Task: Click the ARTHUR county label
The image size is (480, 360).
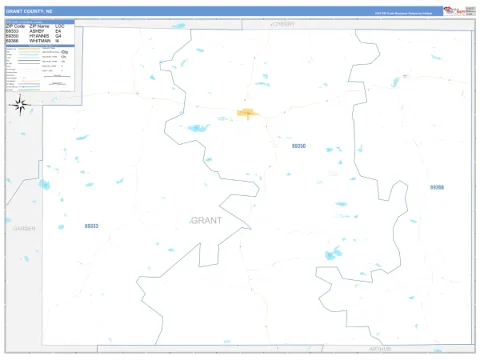Action: (380, 349)
